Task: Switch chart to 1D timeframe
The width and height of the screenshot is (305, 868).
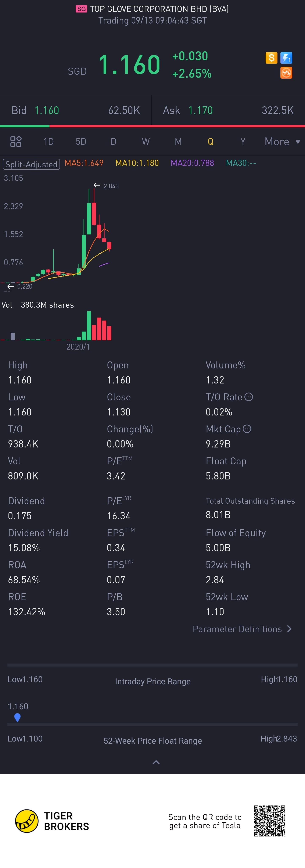Action: (x=49, y=142)
